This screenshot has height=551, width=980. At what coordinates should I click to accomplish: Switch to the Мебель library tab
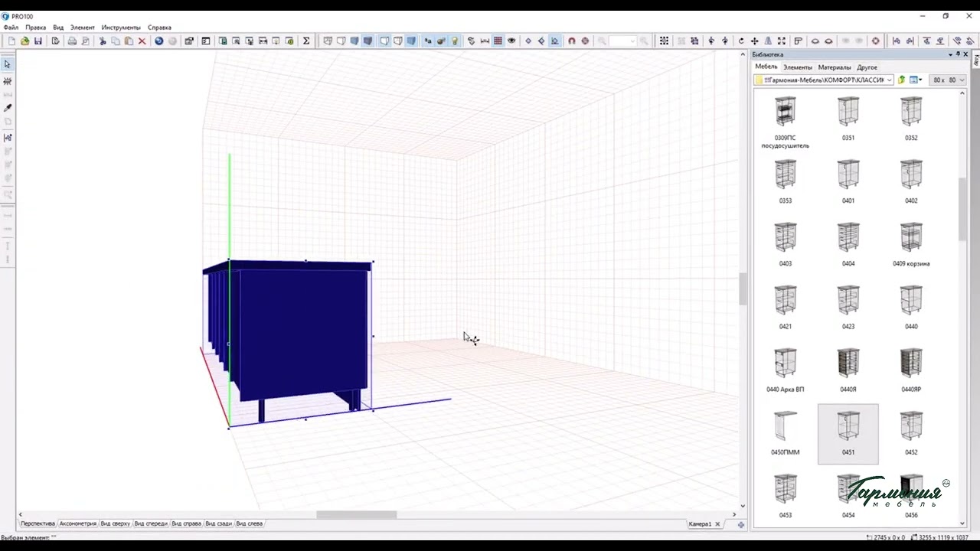766,67
